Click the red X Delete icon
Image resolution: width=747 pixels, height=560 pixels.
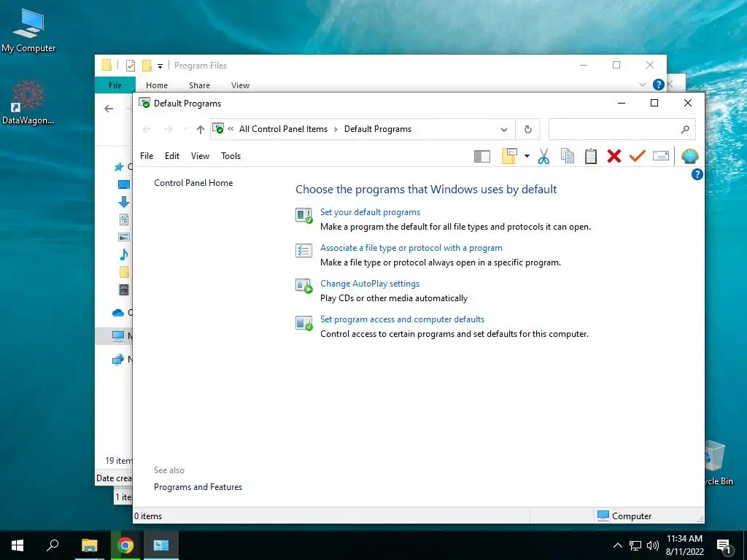[x=614, y=156]
